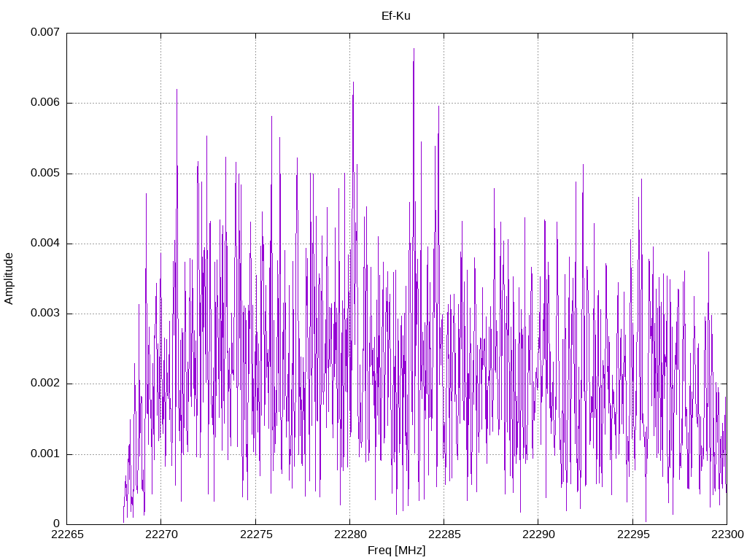Click the 22295 x-axis tick label
Viewport: 747px width, 560px height.
(x=632, y=534)
